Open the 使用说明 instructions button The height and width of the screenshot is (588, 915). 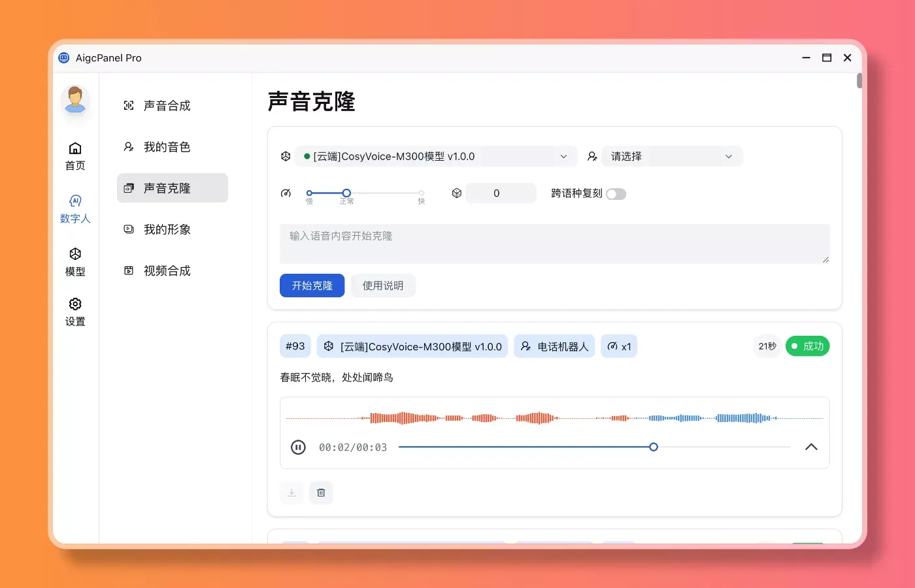(x=383, y=286)
